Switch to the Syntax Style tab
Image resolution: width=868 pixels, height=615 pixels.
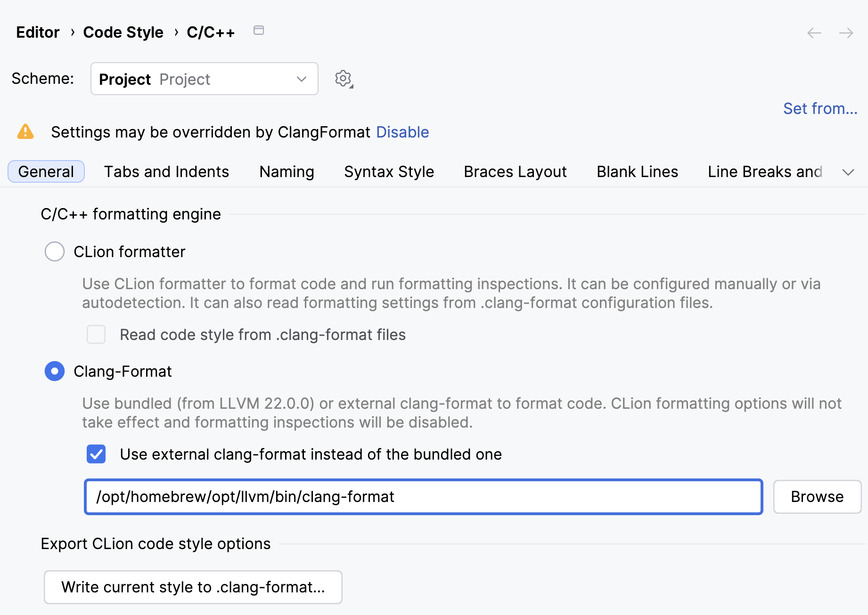tap(389, 171)
